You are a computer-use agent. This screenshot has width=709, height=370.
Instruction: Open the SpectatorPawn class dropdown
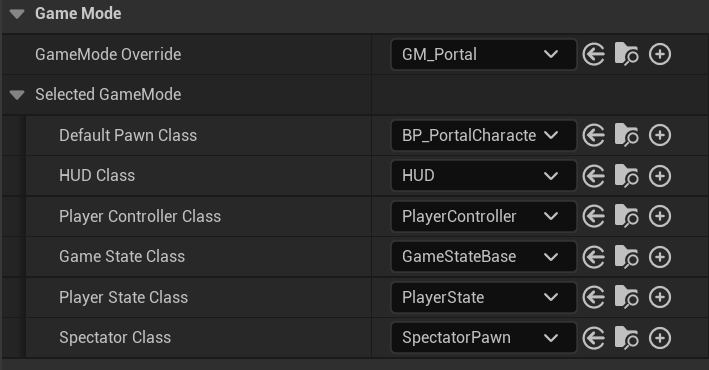(484, 337)
